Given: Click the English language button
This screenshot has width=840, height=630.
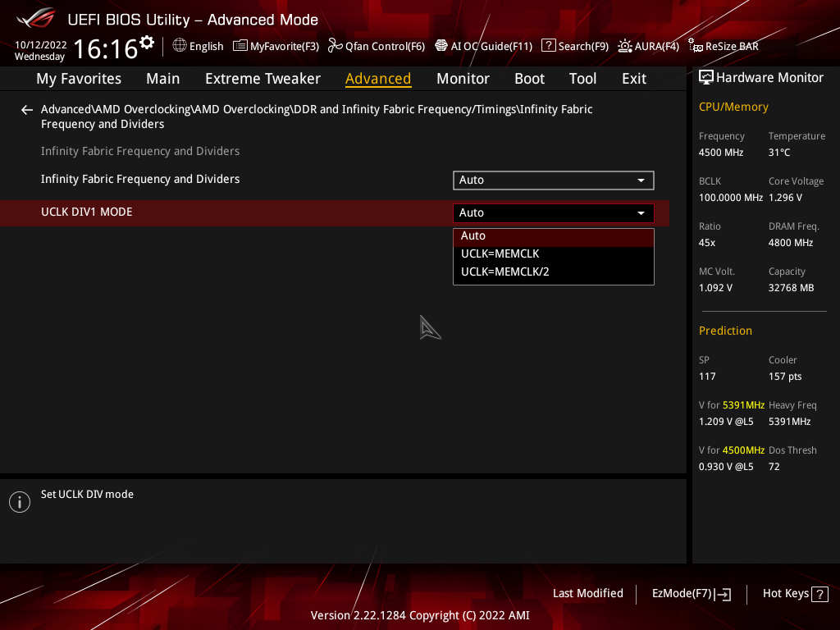Looking at the screenshot, I should click(x=199, y=46).
